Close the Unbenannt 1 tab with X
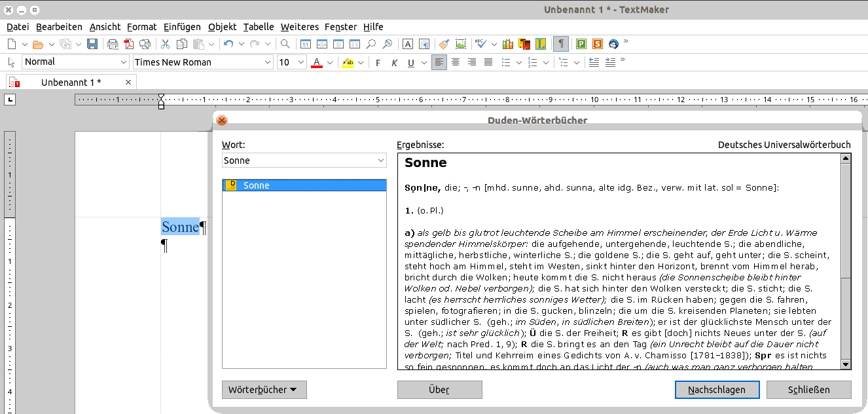This screenshot has height=414, width=868. click(x=128, y=82)
